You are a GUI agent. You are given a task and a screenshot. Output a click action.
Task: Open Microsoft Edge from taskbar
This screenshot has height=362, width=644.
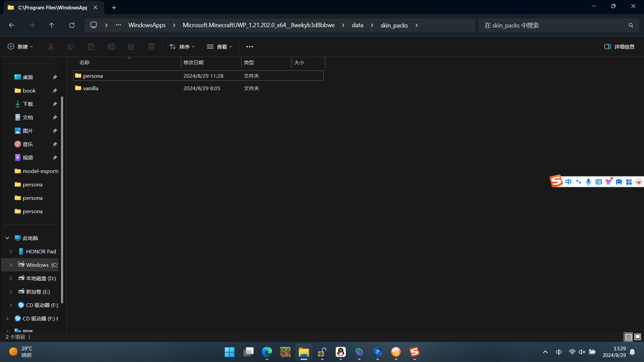[267, 352]
